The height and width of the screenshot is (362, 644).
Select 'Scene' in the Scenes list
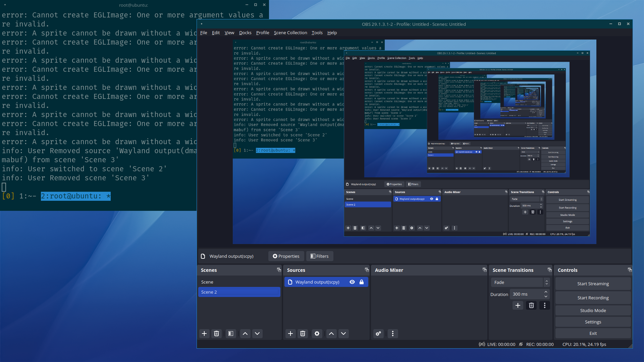tap(239, 282)
